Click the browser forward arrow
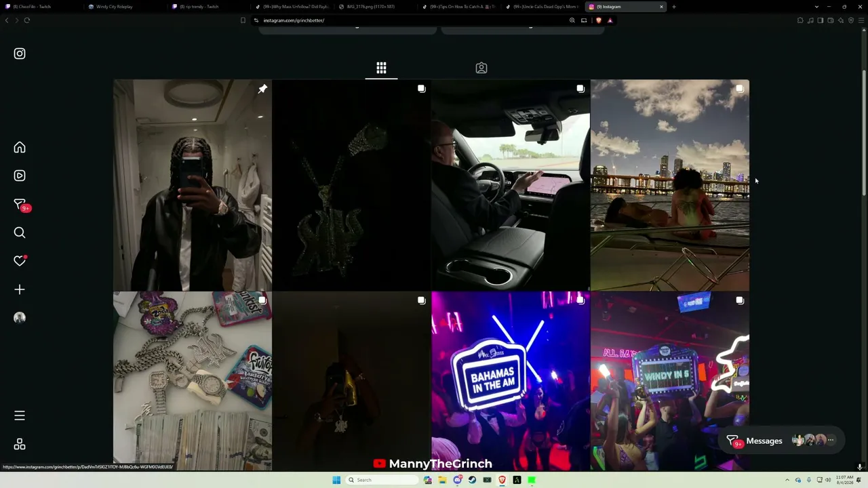This screenshot has width=868, height=488. pyautogui.click(x=16, y=20)
